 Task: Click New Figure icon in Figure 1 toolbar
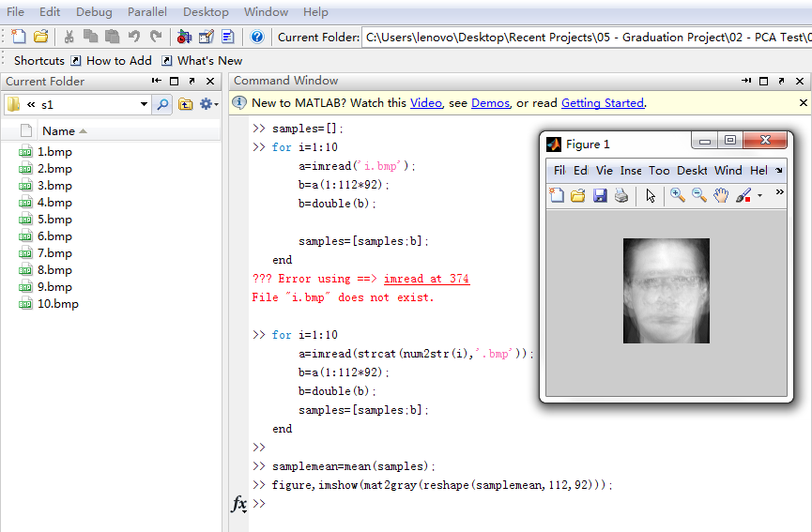click(557, 195)
